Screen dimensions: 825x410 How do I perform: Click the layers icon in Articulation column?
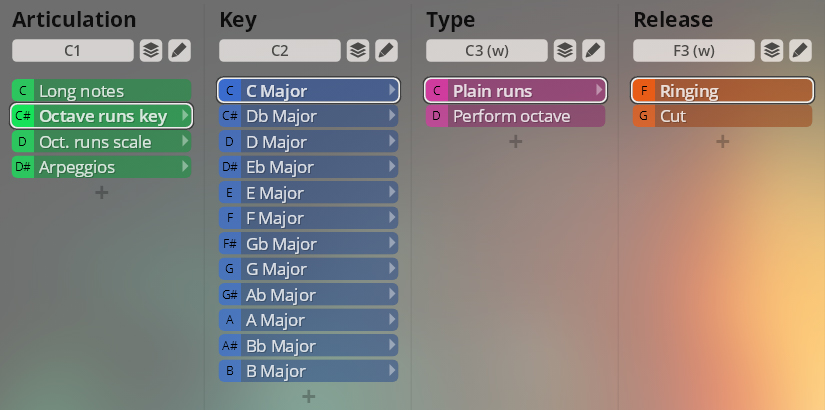click(x=150, y=50)
